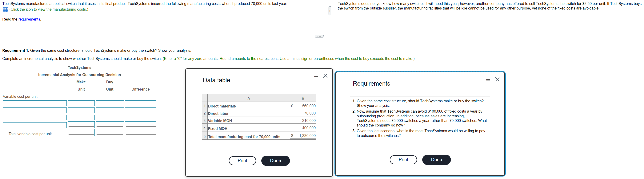Open the requirements link
This screenshot has width=644, height=179.
(x=29, y=19)
